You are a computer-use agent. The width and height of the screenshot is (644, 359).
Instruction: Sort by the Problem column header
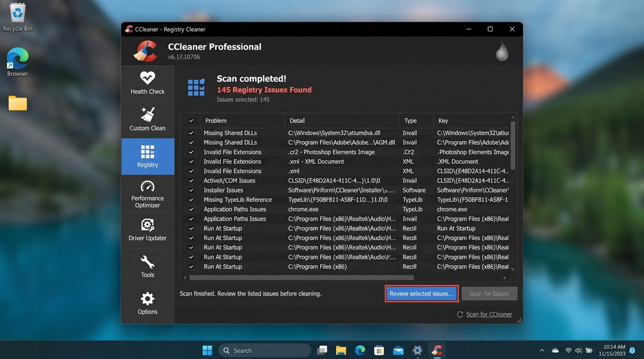click(242, 120)
